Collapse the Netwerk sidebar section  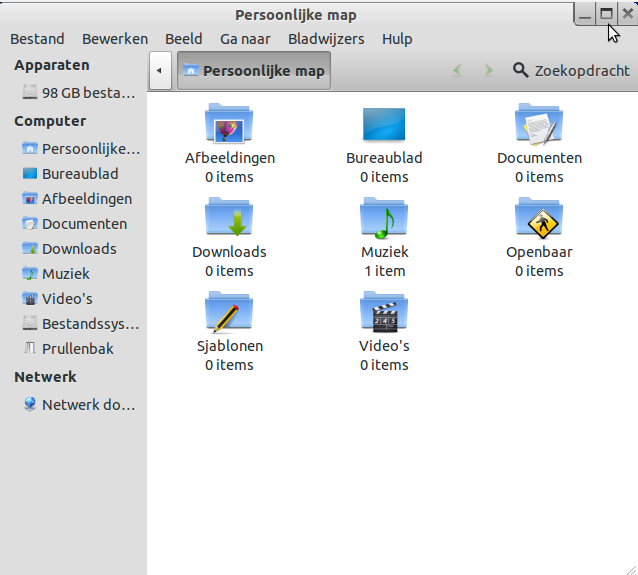tap(45, 377)
